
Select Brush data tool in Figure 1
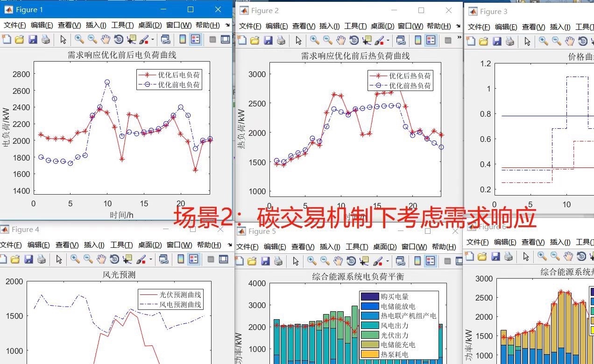tap(143, 40)
